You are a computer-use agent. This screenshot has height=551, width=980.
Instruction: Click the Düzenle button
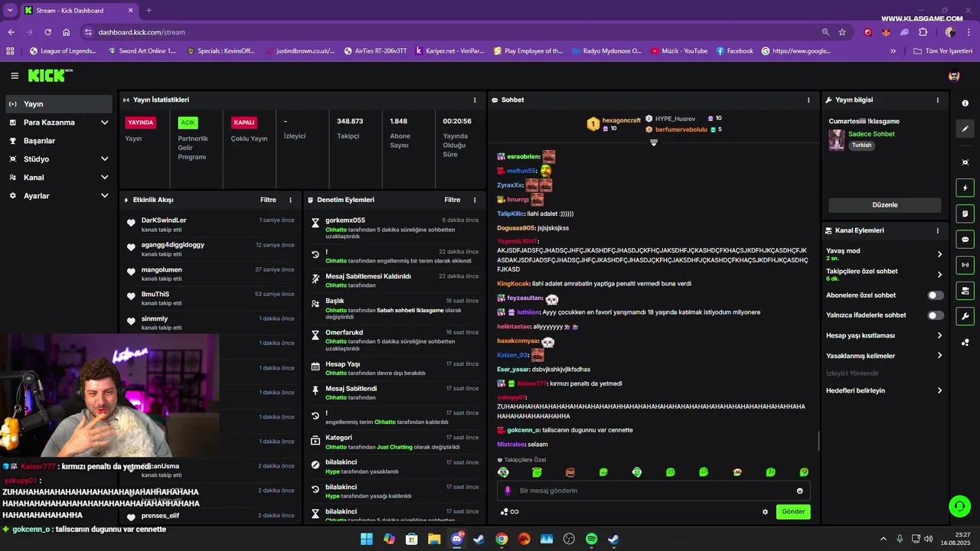[x=885, y=205]
